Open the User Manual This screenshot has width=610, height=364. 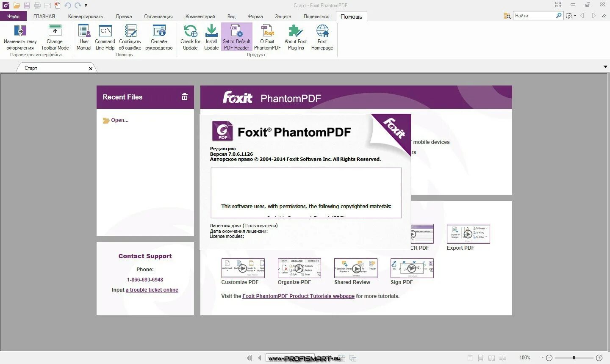click(84, 37)
